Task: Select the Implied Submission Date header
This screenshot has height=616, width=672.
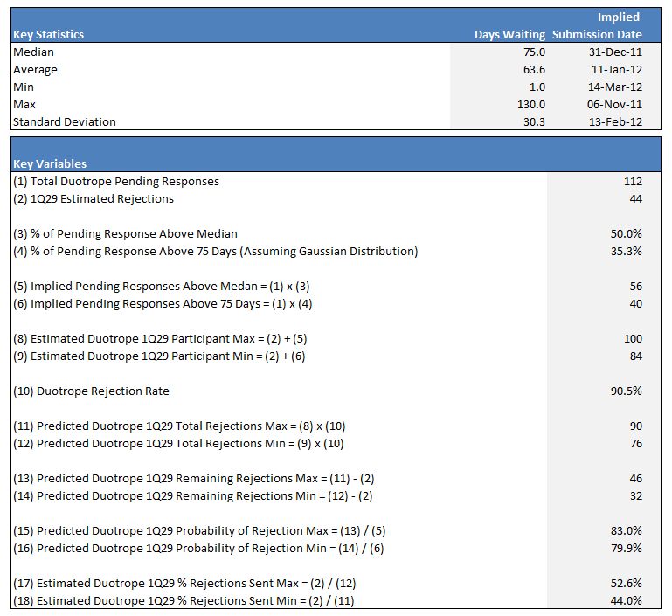Action: coord(598,26)
